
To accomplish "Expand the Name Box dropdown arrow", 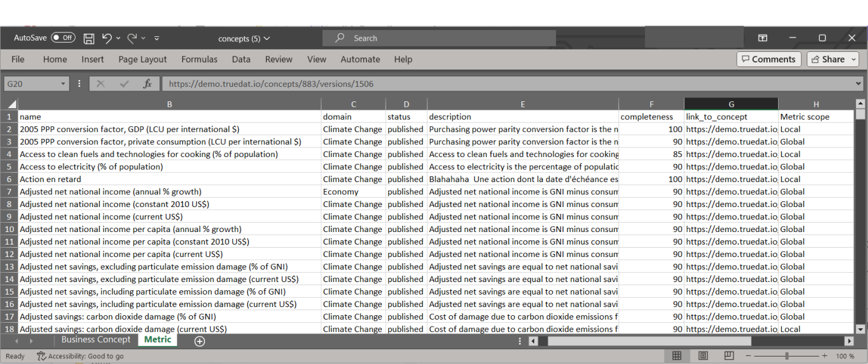I will click(63, 84).
